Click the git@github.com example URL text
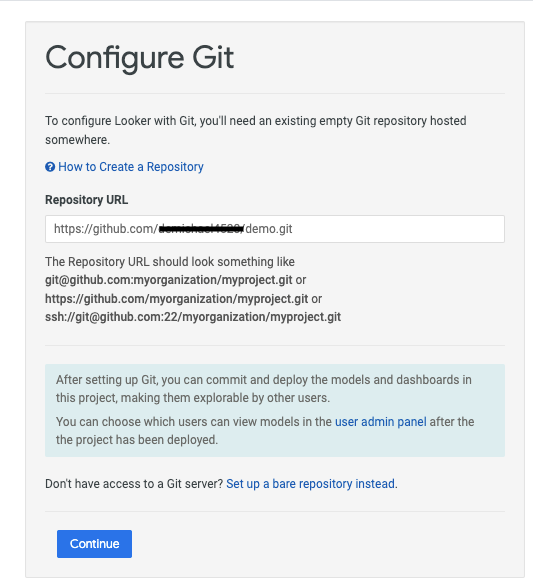Image resolution: width=533 pixels, height=585 pixels. coord(169,280)
